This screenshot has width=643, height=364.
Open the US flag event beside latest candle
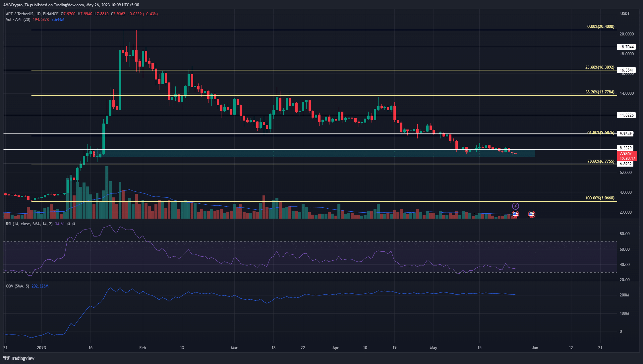[x=515, y=214]
